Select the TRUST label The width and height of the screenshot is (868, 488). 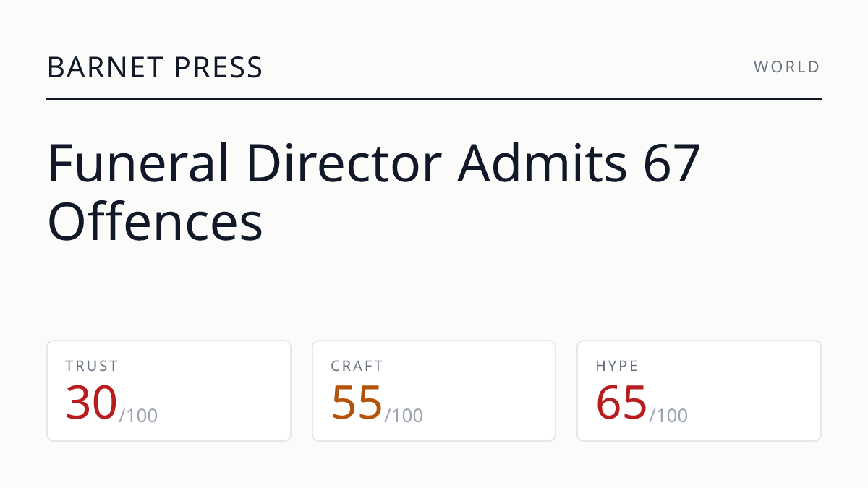click(x=92, y=367)
